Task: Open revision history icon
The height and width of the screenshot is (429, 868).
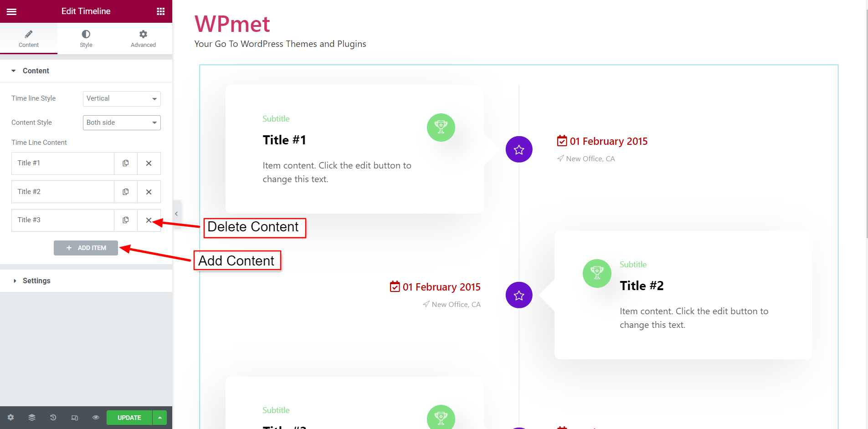Action: tap(53, 417)
